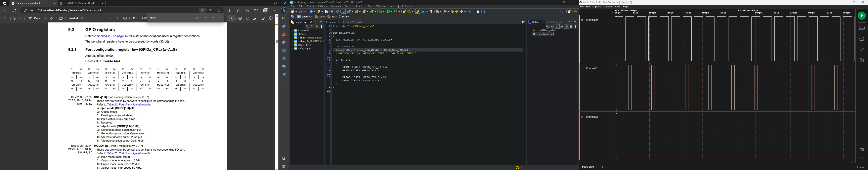This screenshot has height=170, width=868.
Task: Click Save icon in STM32CubeIDE toolbar
Action: pyautogui.click(x=300, y=11)
